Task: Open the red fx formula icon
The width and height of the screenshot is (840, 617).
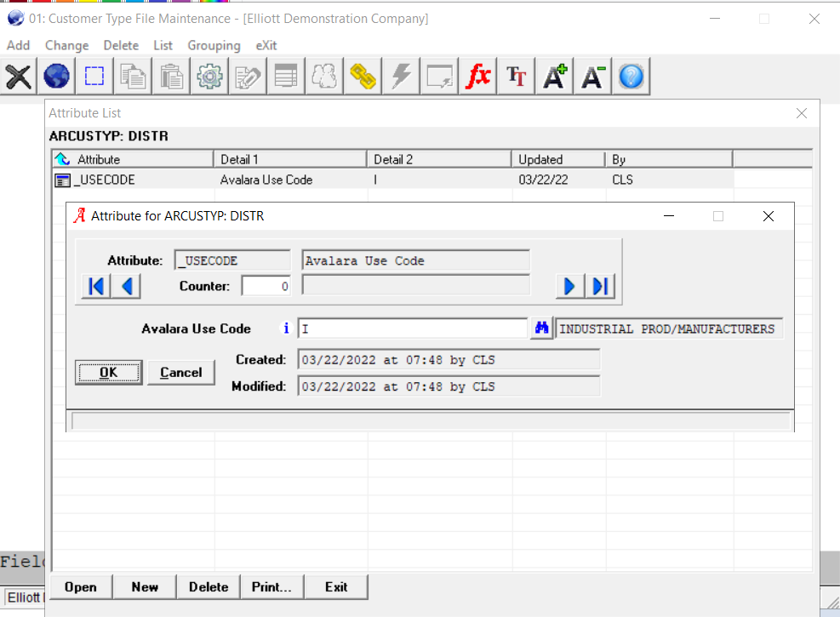Action: click(477, 77)
